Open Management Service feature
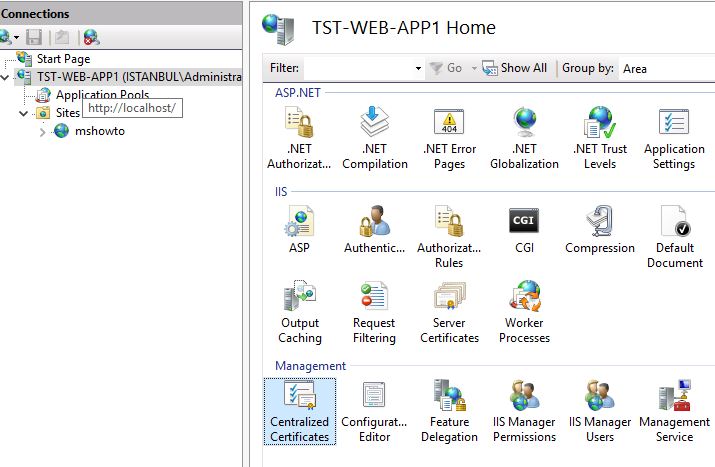Image resolution: width=715 pixels, height=467 pixels. 674,411
